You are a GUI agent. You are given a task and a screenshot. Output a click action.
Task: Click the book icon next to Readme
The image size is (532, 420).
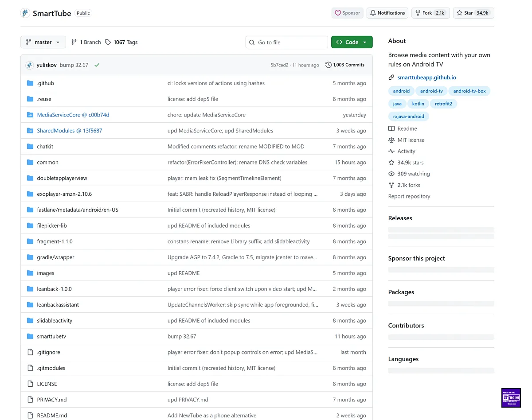pos(391,128)
